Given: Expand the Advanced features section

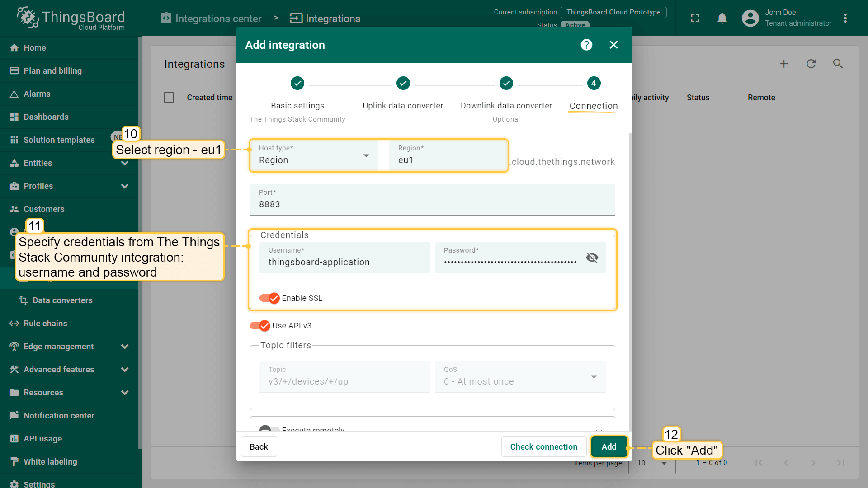Looking at the screenshot, I should pos(125,370).
